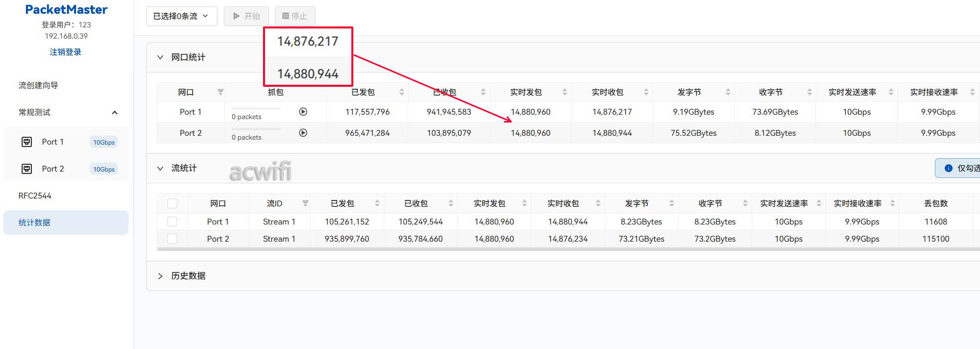
Task: Sort stream statistics by 收字节 column
Action: click(x=745, y=203)
